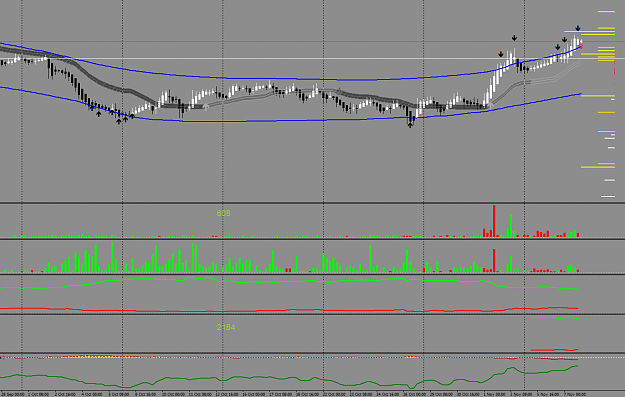This screenshot has height=397, width=625.
Task: Select the 26 Oct 00:00 time label
Action: (x=415, y=394)
